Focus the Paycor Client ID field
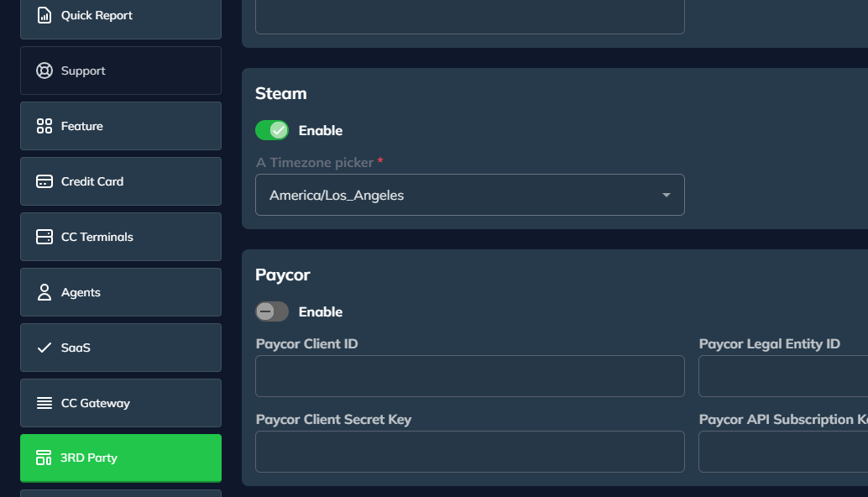This screenshot has width=868, height=497. (469, 376)
